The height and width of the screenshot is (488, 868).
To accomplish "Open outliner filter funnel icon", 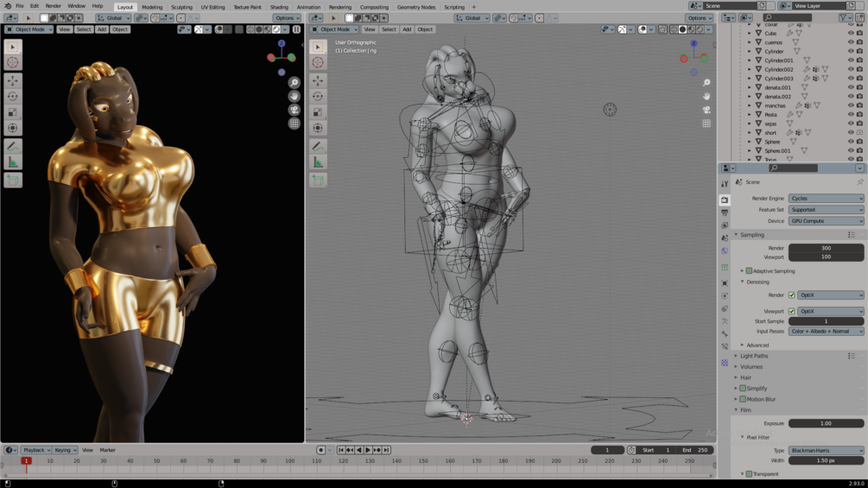I will [x=844, y=17].
